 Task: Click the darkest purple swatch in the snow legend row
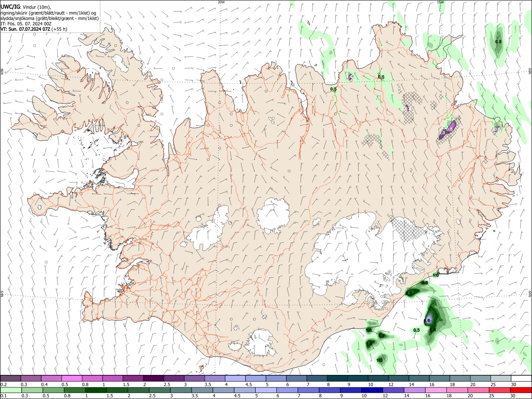click(153, 378)
